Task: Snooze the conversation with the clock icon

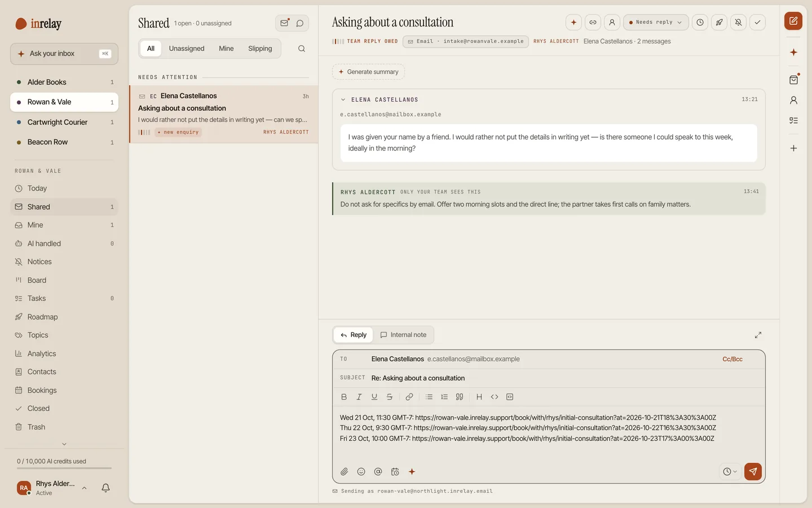Action: tap(700, 23)
